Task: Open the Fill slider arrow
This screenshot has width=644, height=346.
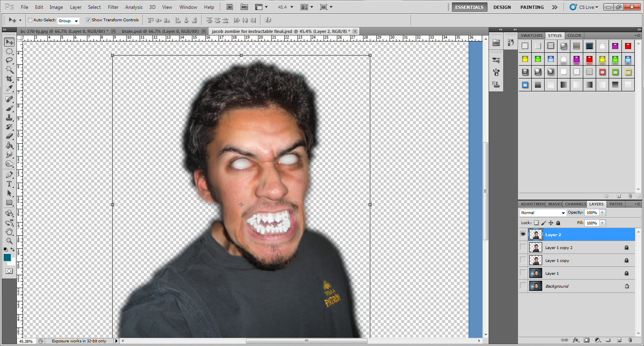Action: coord(602,223)
